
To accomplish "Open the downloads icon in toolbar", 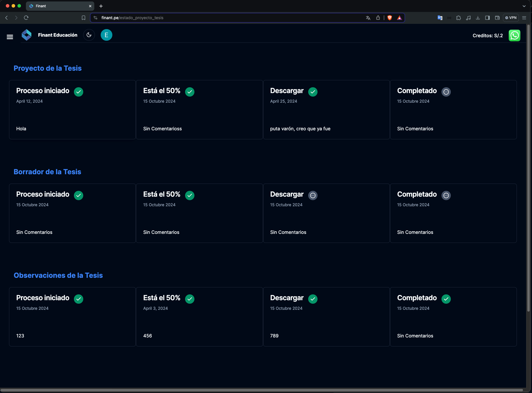I will coord(478,18).
